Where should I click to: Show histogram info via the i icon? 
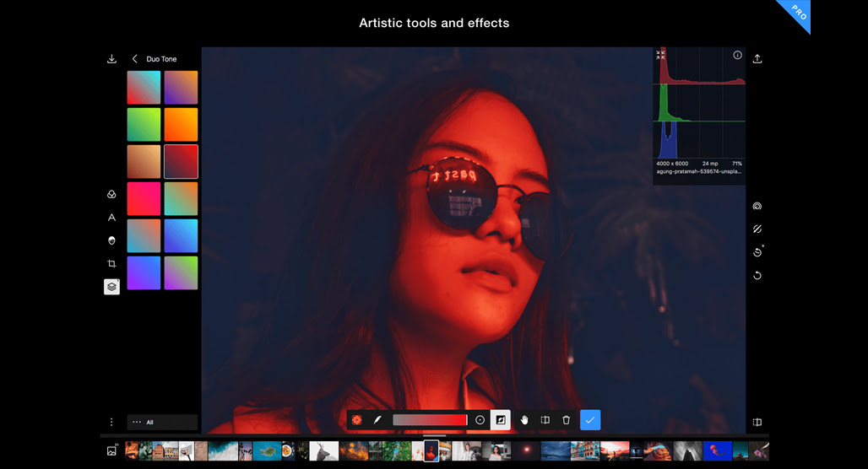pyautogui.click(x=737, y=56)
